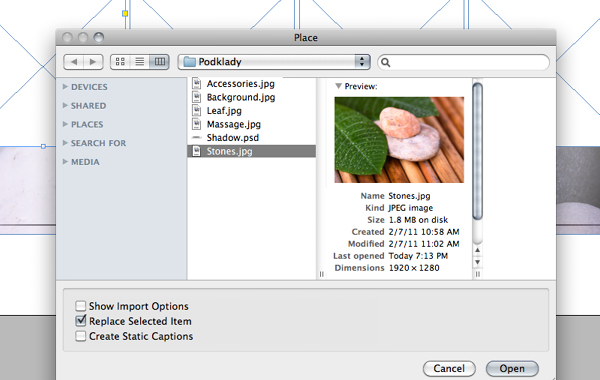Click the Place dialog title
This screenshot has height=380, width=600.
(x=306, y=38)
